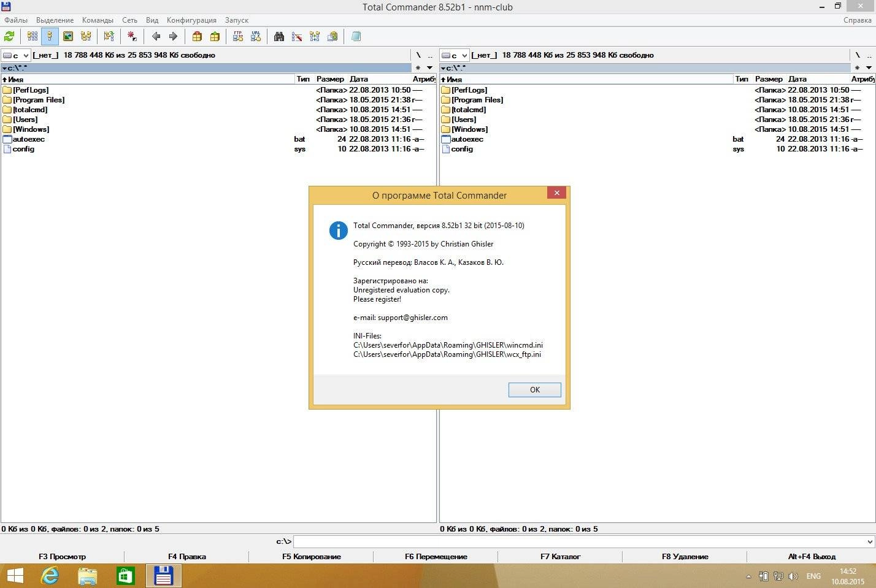Open the Справка menu
876x588 pixels.
click(x=857, y=20)
